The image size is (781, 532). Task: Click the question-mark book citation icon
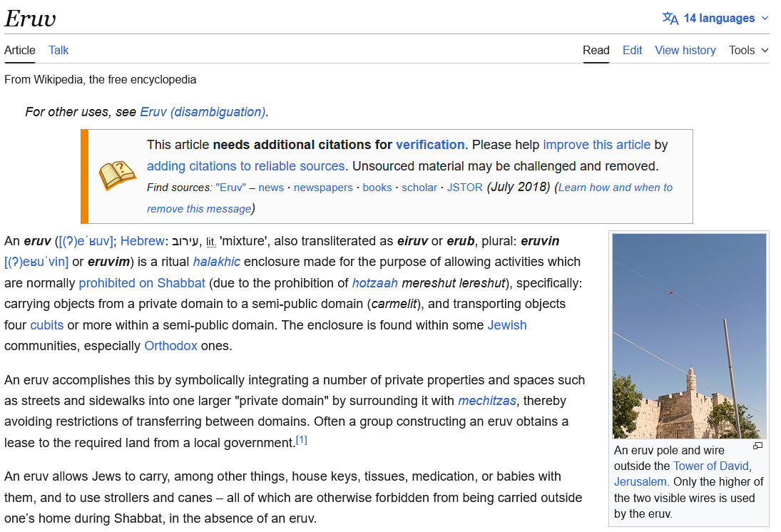coord(117,175)
